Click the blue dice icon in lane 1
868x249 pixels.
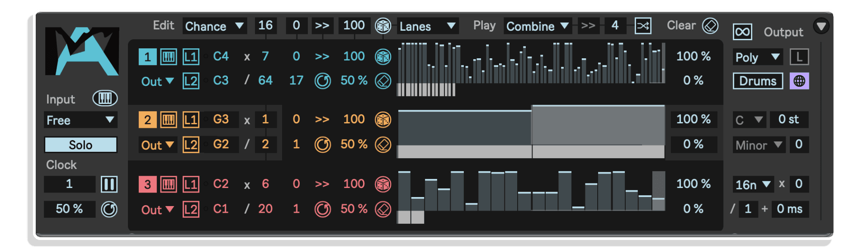(x=383, y=56)
